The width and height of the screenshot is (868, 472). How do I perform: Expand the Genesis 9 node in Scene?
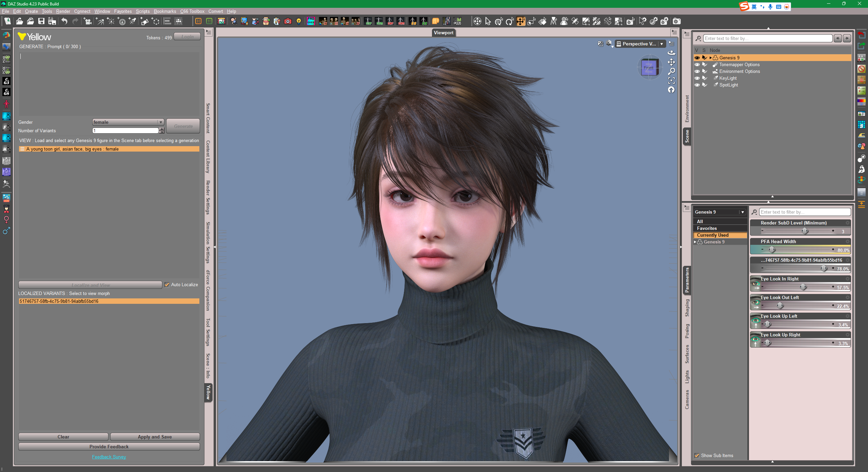tap(711, 58)
